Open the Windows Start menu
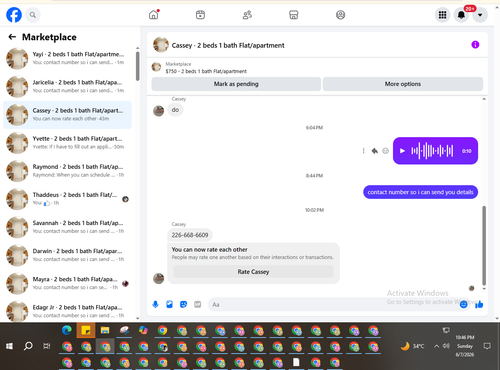 tap(9, 346)
